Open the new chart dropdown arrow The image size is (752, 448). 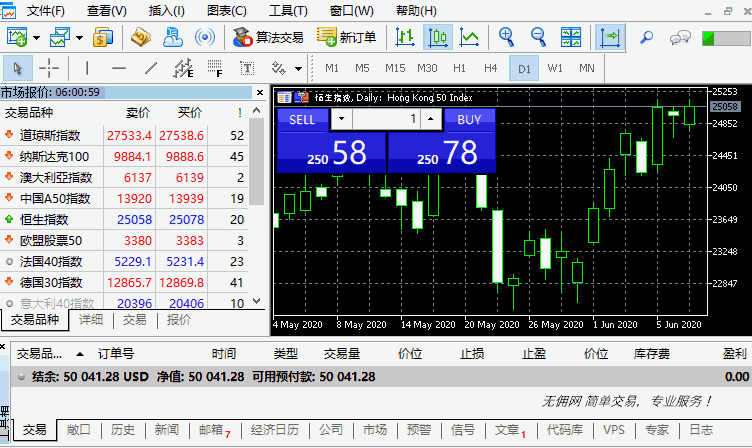coord(36,38)
